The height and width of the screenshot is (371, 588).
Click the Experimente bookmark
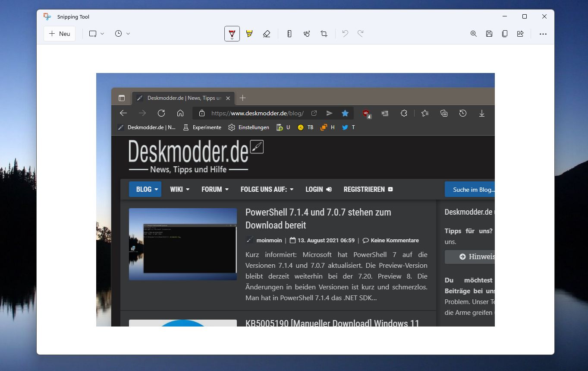pyautogui.click(x=202, y=127)
